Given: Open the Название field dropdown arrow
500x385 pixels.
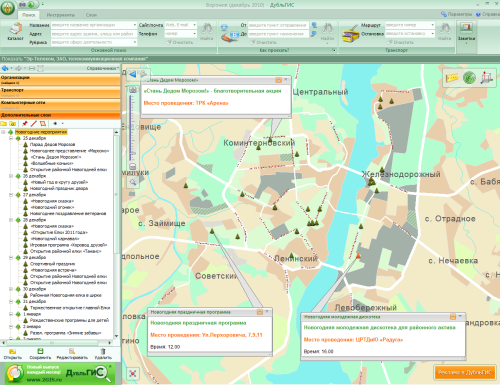Looking at the screenshot, I should pyautogui.click(x=135, y=25).
